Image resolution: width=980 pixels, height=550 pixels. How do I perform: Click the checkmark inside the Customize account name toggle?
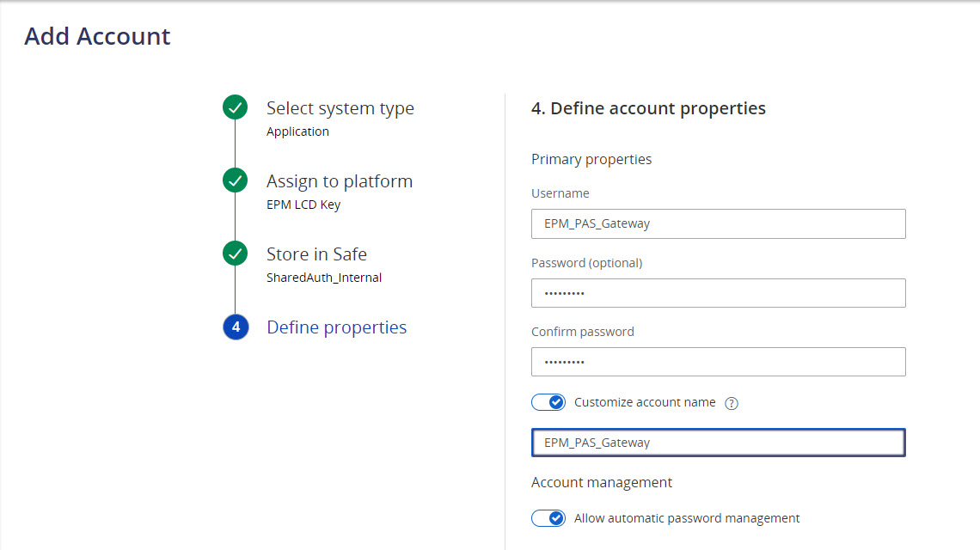pyautogui.click(x=555, y=401)
